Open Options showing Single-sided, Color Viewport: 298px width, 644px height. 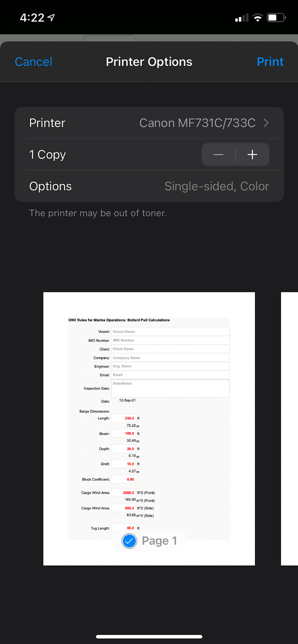[x=149, y=186]
